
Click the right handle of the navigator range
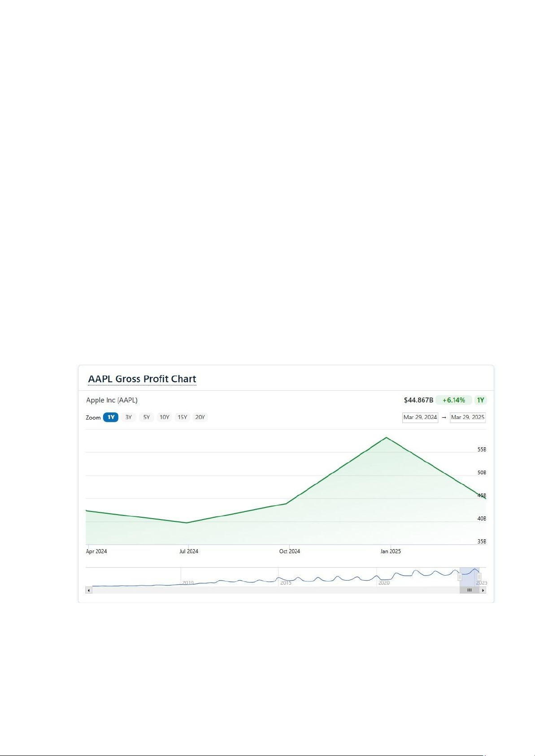[x=479, y=577]
